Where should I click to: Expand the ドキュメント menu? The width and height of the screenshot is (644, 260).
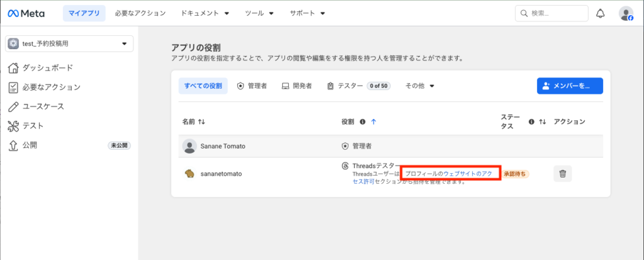point(204,13)
